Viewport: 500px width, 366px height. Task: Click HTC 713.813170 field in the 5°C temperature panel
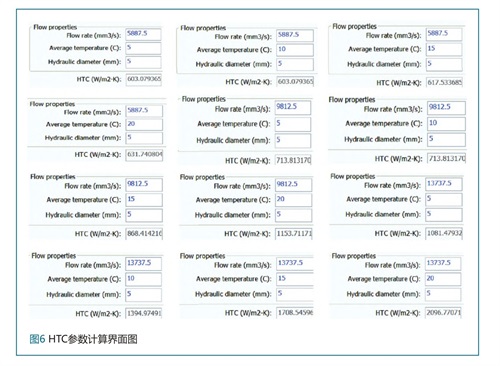pyautogui.click(x=293, y=160)
